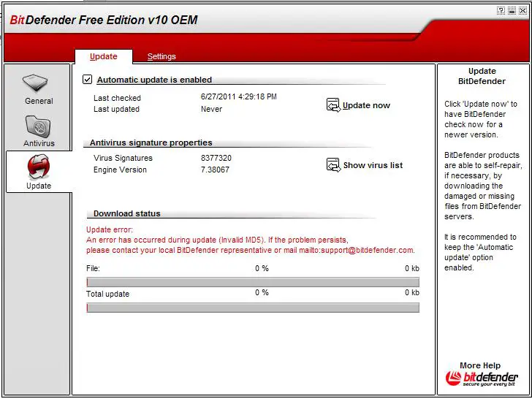The height and width of the screenshot is (399, 532).
Task: Uncheck Automatic update is enabled checkbox
Action: point(87,80)
